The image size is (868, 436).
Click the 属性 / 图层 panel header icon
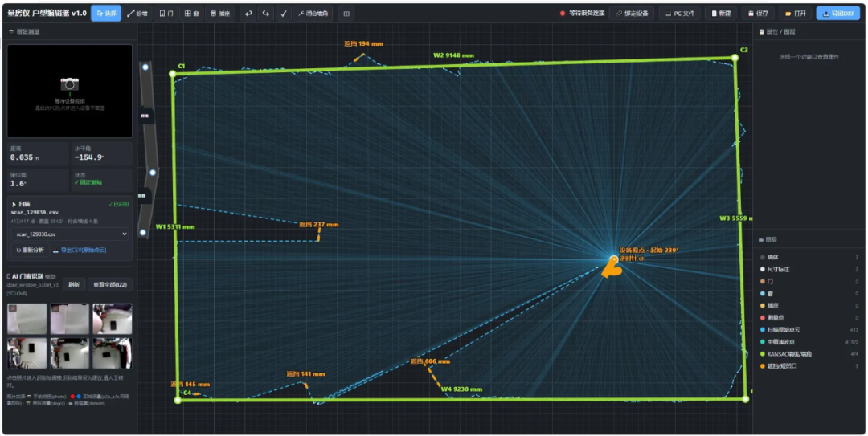tap(762, 32)
